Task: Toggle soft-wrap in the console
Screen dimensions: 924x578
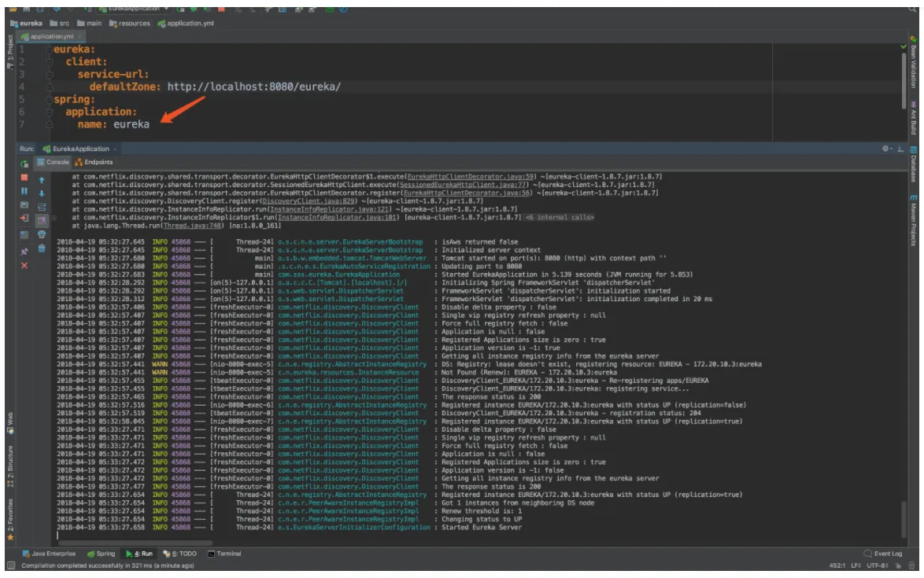Action: 41,207
